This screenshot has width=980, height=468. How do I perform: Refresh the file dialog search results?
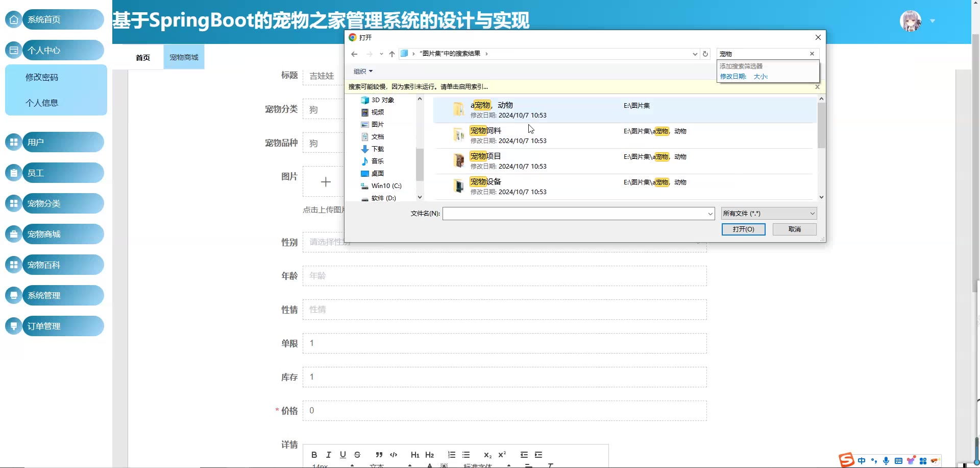click(705, 54)
